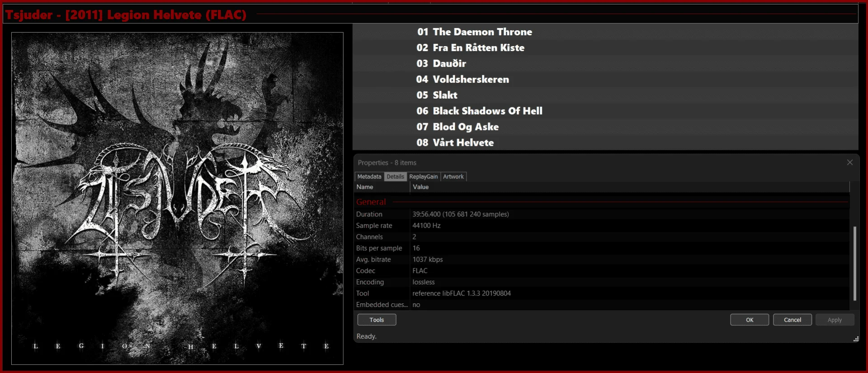Viewport: 868px width, 373px height.
Task: Select the Details tab
Action: tap(395, 177)
